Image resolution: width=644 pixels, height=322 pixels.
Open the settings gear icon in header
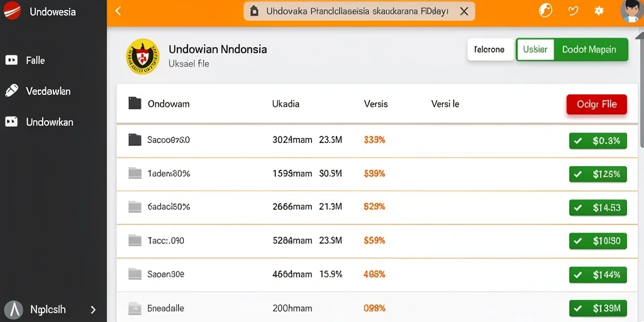click(x=599, y=11)
